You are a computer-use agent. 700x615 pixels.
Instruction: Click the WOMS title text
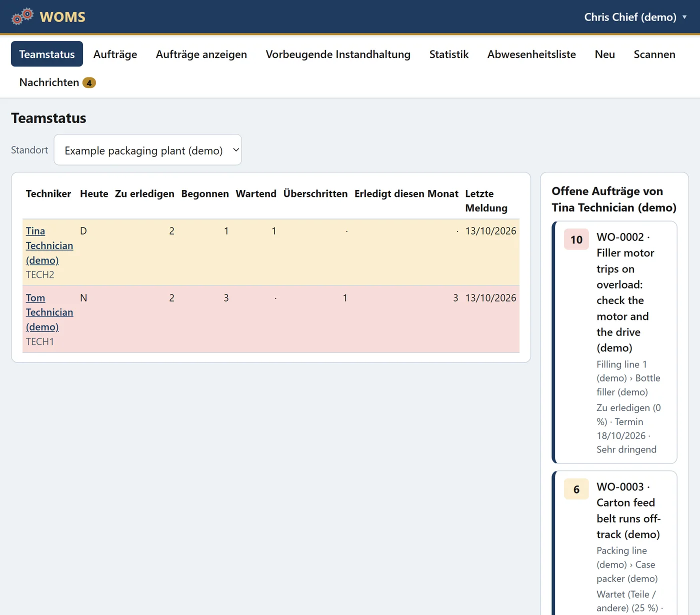[62, 17]
